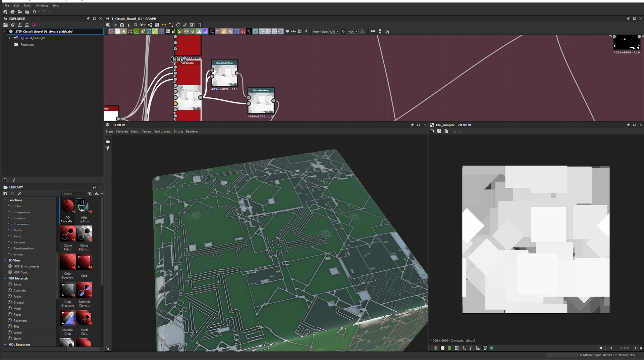Screen dimensions: 644x360
Task: Select the Atlas Splitter library thumbnail
Action: (84, 211)
